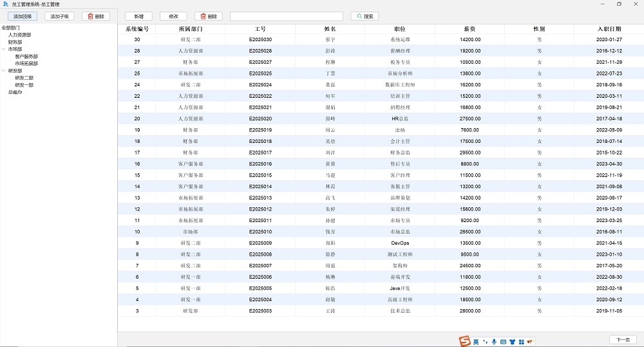Click salary cell 13200.00

pos(470,187)
